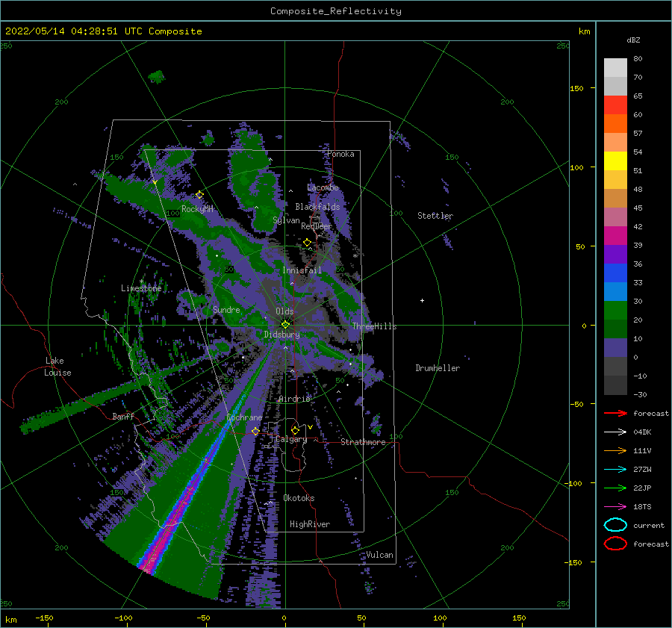
Task: Select the yellow 51-54 dBZ swatch
Action: [x=615, y=161]
